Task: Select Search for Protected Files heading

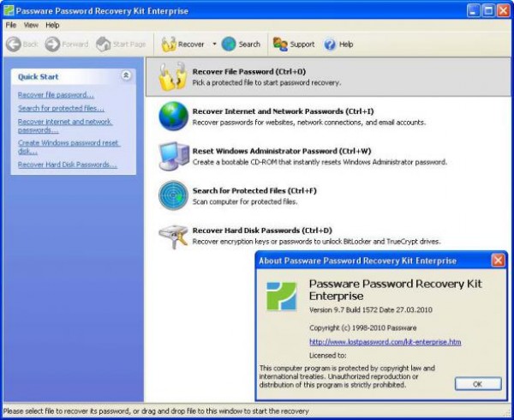Action: pos(254,190)
